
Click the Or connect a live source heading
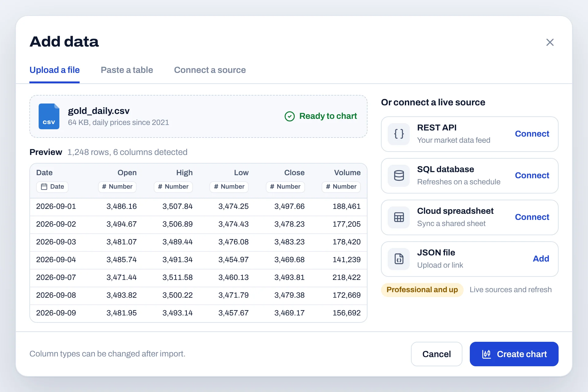tap(433, 102)
